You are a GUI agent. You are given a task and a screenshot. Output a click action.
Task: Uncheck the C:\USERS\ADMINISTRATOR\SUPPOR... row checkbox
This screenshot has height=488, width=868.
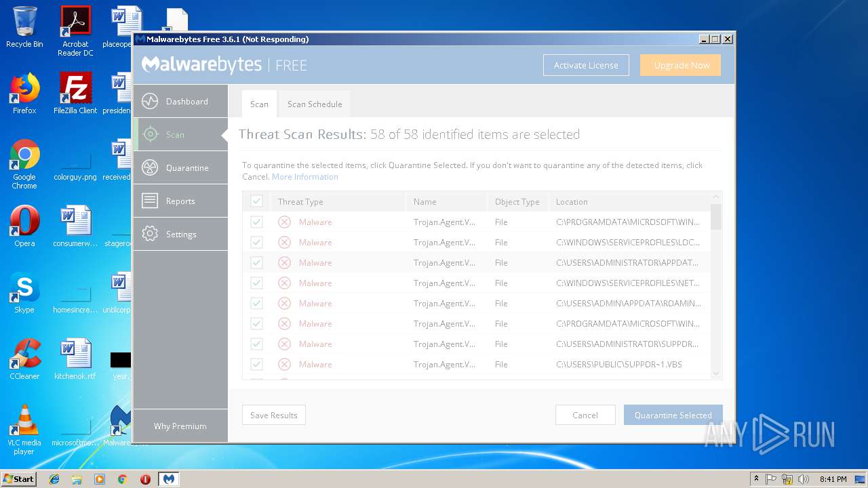click(256, 344)
